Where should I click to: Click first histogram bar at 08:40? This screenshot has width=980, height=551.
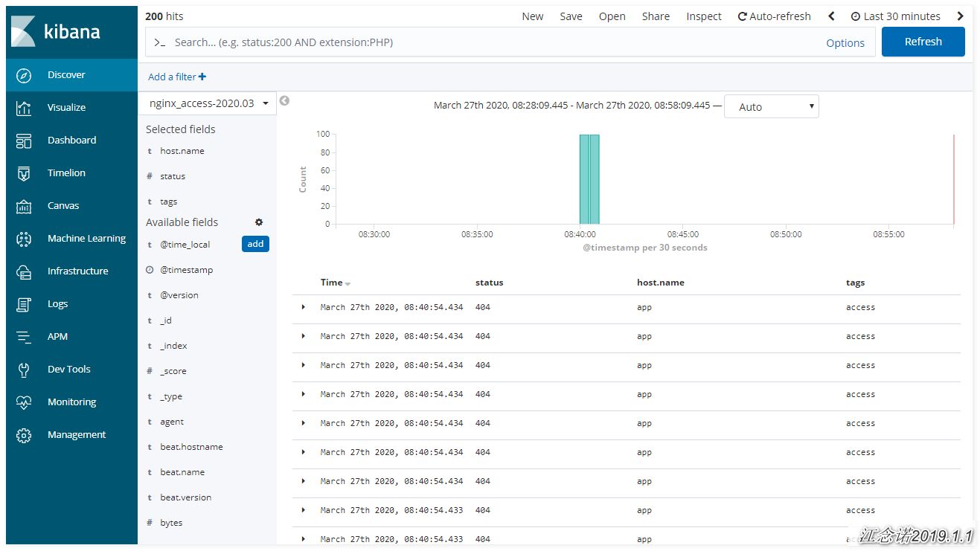click(x=585, y=179)
